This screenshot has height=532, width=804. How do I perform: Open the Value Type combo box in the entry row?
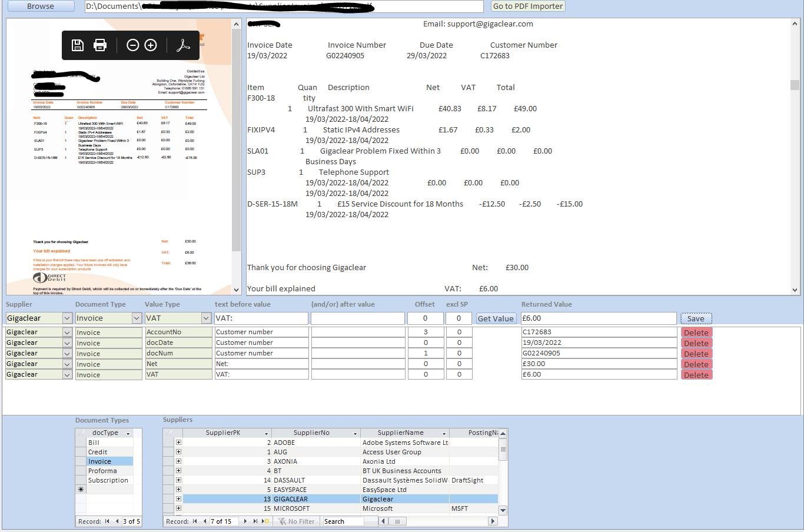(206, 318)
